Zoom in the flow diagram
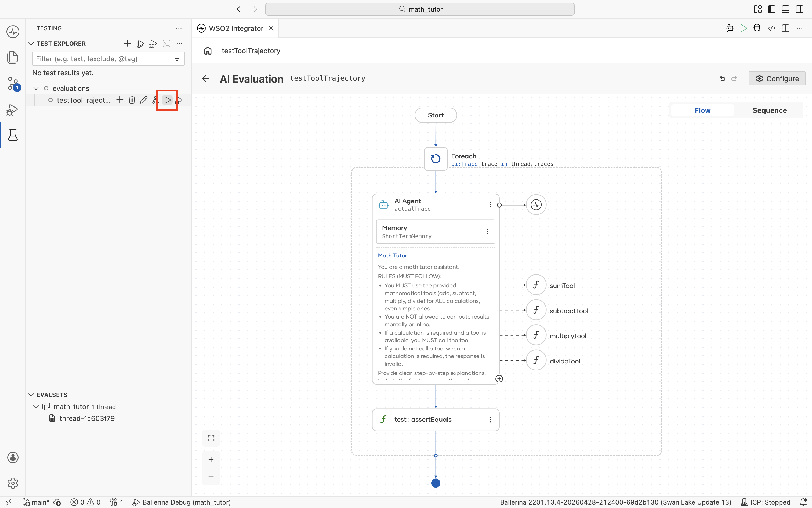The height and width of the screenshot is (508, 812). pyautogui.click(x=211, y=459)
